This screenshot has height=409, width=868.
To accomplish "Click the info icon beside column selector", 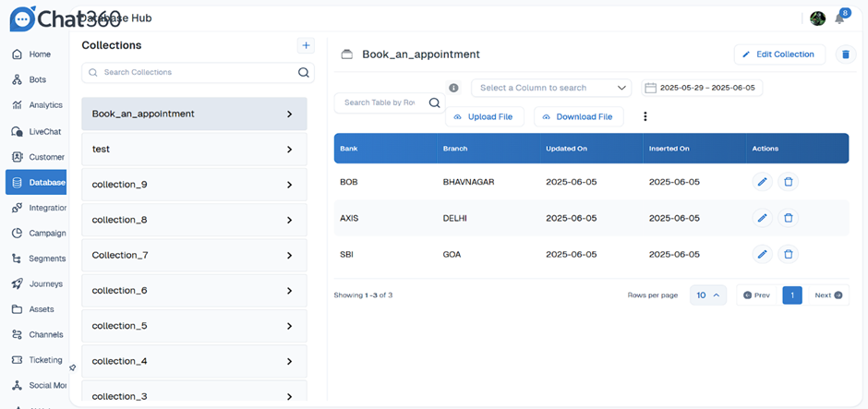I will coord(453,88).
